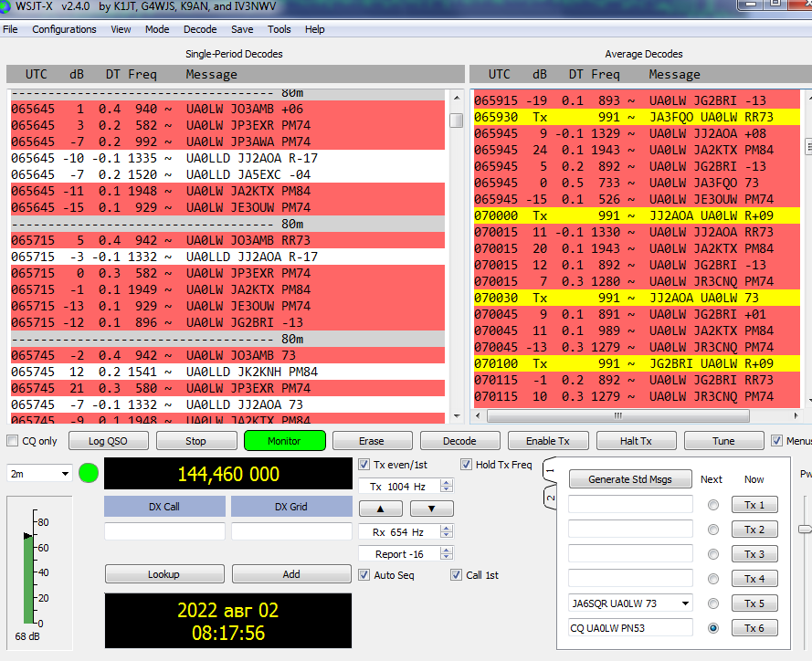Screen dimensions: 812x661
Task: Increase the Tx 1004 Hz frequency
Action: tap(447, 483)
